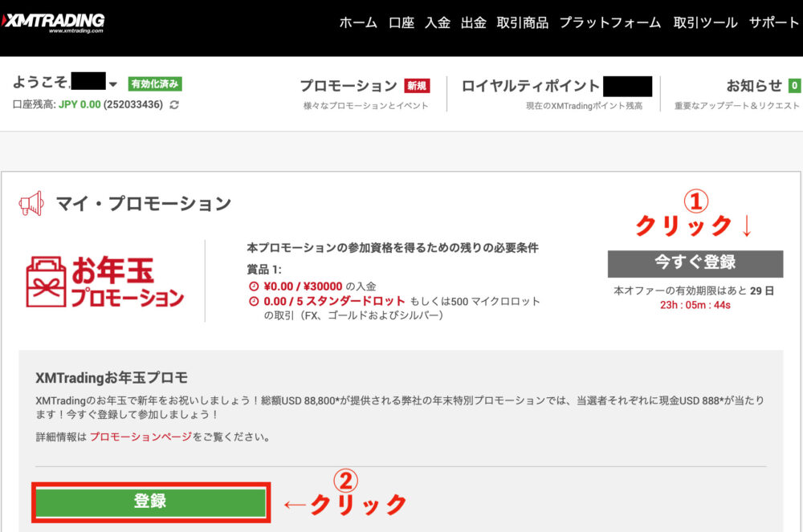
Task: Open the 口座 menu item
Action: [401, 22]
